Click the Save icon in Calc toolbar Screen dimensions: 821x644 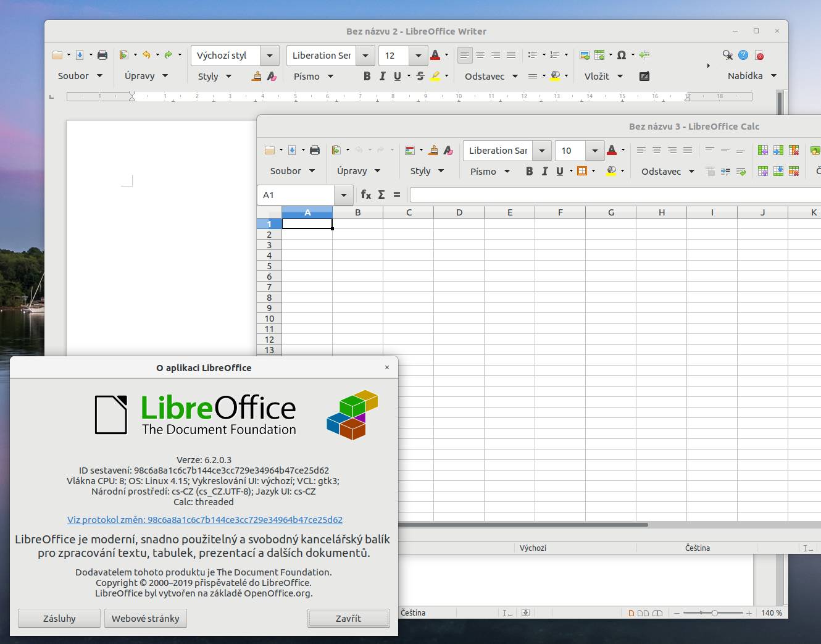click(292, 150)
